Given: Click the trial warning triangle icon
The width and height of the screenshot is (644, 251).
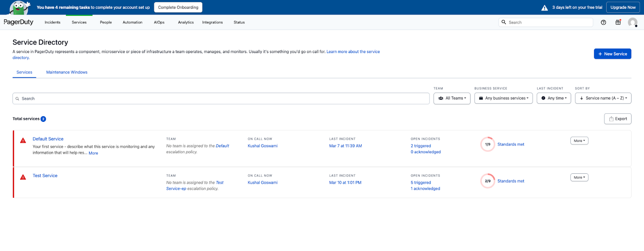Looking at the screenshot, I should 545,8.
